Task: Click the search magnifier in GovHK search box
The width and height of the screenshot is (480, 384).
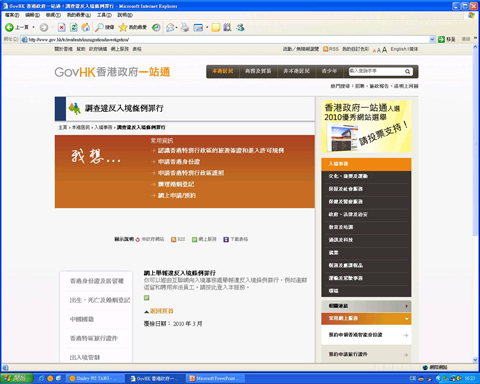Action: click(407, 71)
